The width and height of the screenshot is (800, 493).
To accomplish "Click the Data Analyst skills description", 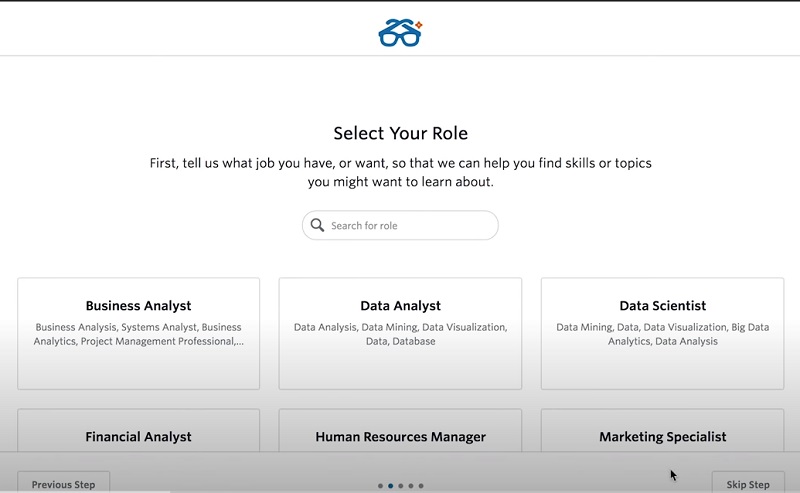I will tap(400, 334).
